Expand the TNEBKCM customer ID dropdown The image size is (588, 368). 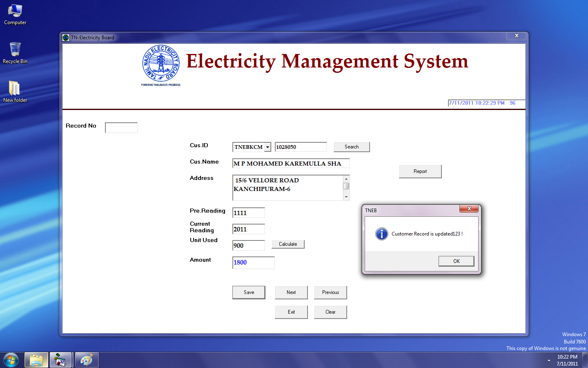[x=268, y=147]
